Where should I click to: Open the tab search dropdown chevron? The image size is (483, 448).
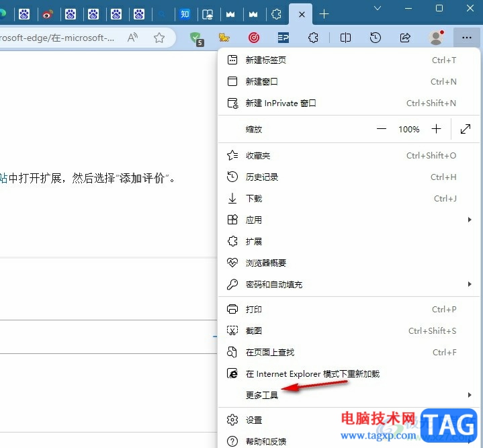tap(378, 8)
